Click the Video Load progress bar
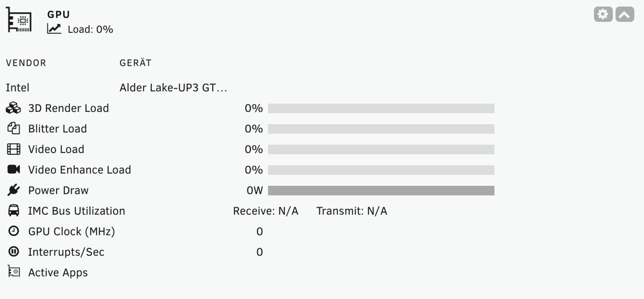644x299 pixels. (381, 149)
